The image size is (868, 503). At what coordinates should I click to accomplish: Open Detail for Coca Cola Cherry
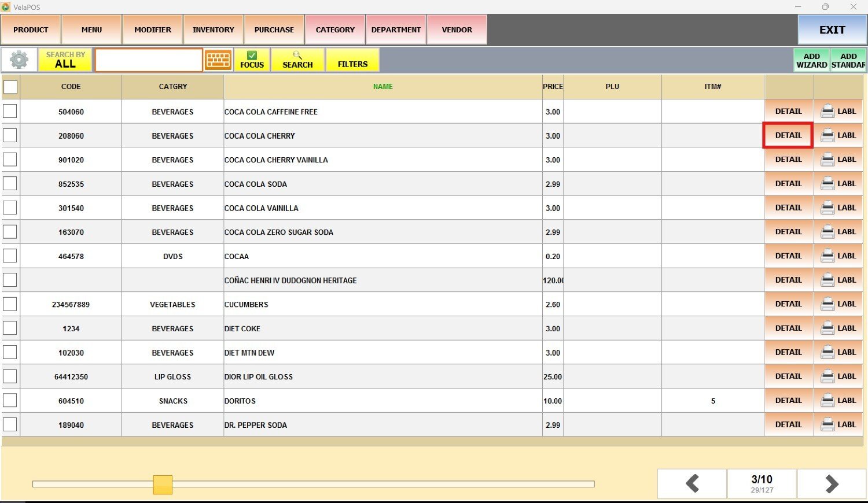[788, 135]
